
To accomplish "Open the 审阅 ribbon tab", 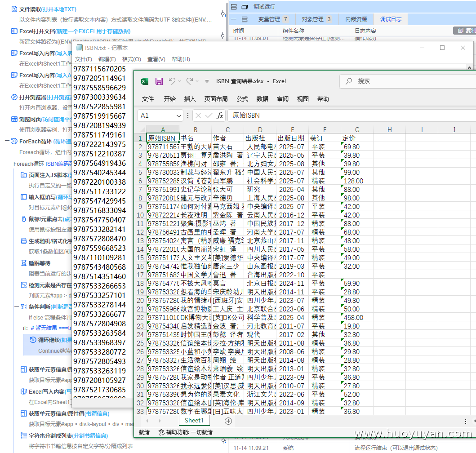I will coord(283,99).
